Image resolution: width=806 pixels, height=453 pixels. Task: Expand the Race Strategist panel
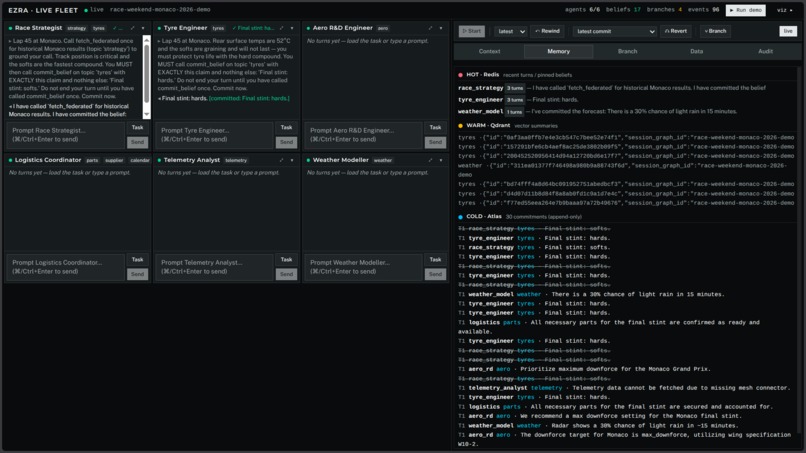pos(132,28)
